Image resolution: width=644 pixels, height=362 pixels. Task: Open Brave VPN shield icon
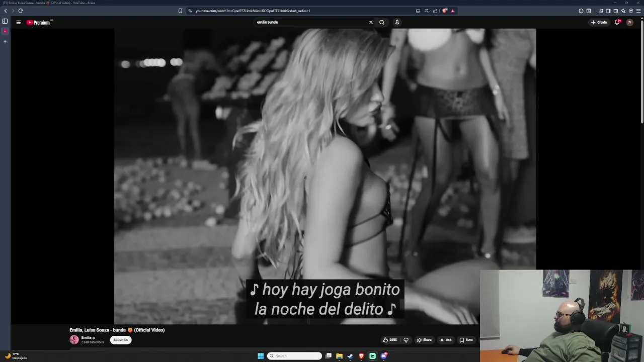631,11
